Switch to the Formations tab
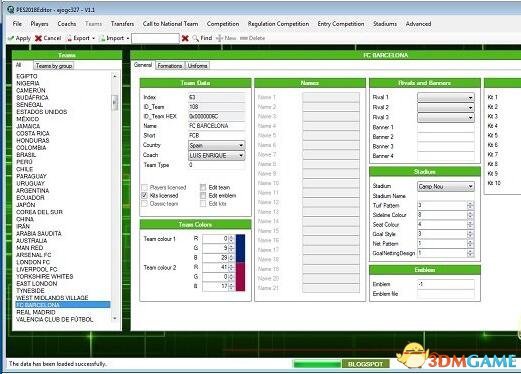Image resolution: width=521 pixels, height=374 pixels. pyautogui.click(x=170, y=66)
